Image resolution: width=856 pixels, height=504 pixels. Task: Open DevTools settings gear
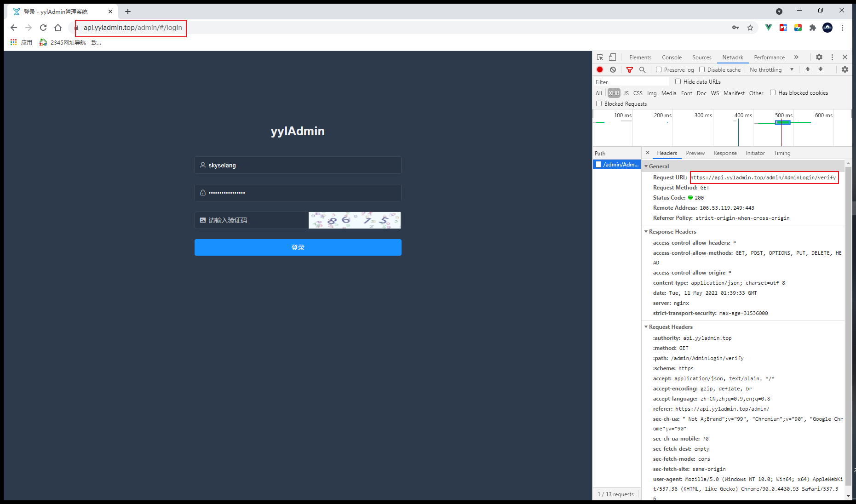tap(819, 57)
